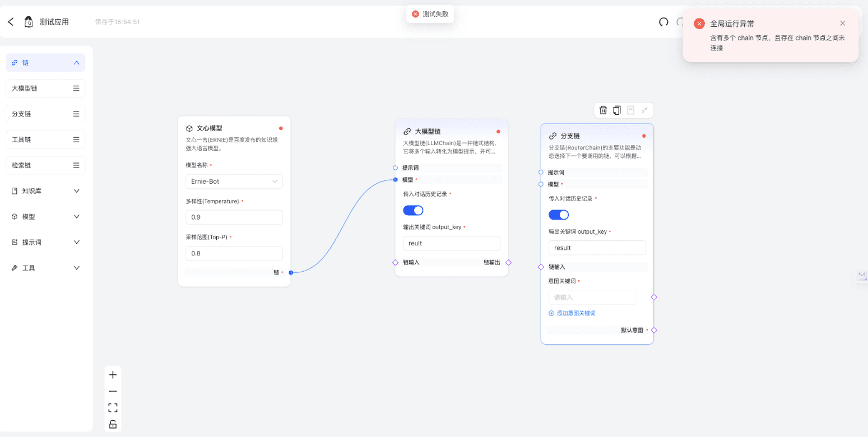Click the drag handle icon for 分支链

pos(76,114)
